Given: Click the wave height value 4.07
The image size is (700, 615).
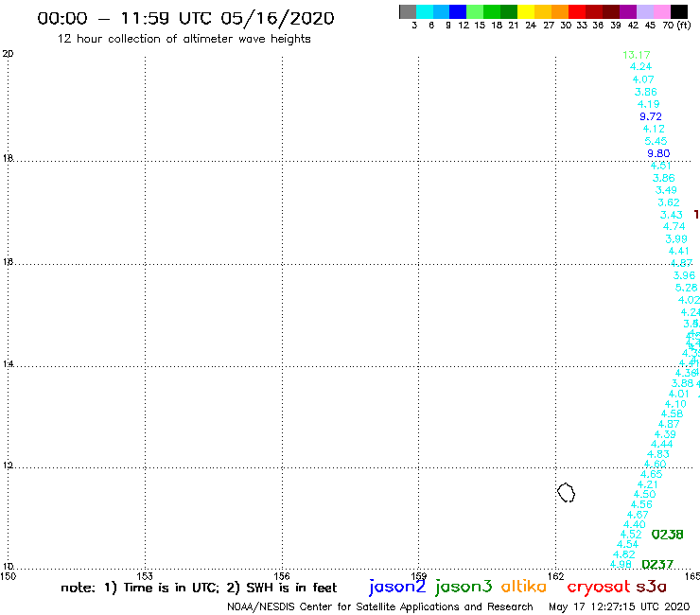Looking at the screenshot, I should [x=643, y=79].
